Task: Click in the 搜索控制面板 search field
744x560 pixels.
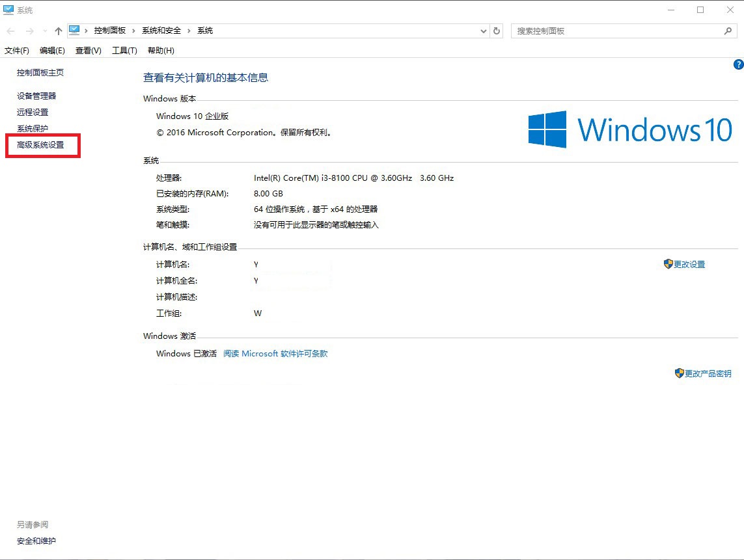Action: (624, 31)
